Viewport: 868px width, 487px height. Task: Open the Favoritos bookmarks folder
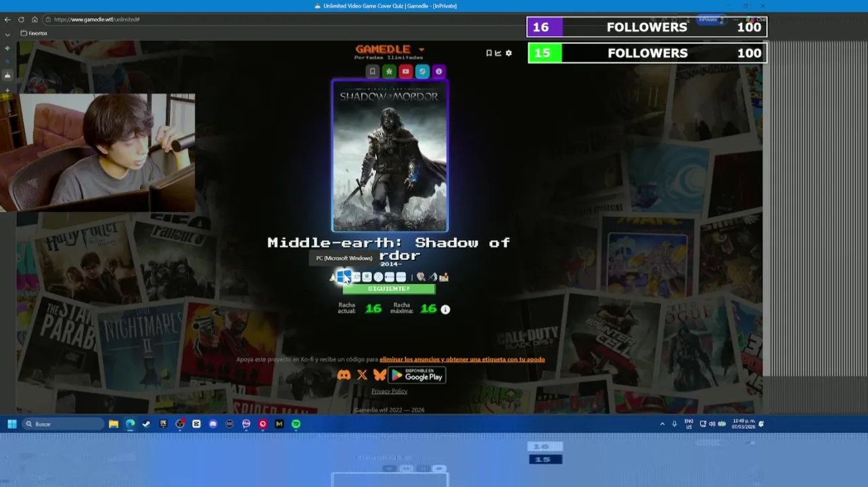tap(34, 33)
